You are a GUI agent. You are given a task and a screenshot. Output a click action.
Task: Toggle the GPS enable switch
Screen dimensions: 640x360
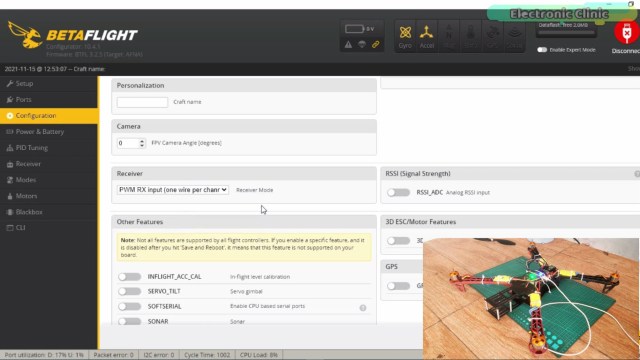click(398, 286)
